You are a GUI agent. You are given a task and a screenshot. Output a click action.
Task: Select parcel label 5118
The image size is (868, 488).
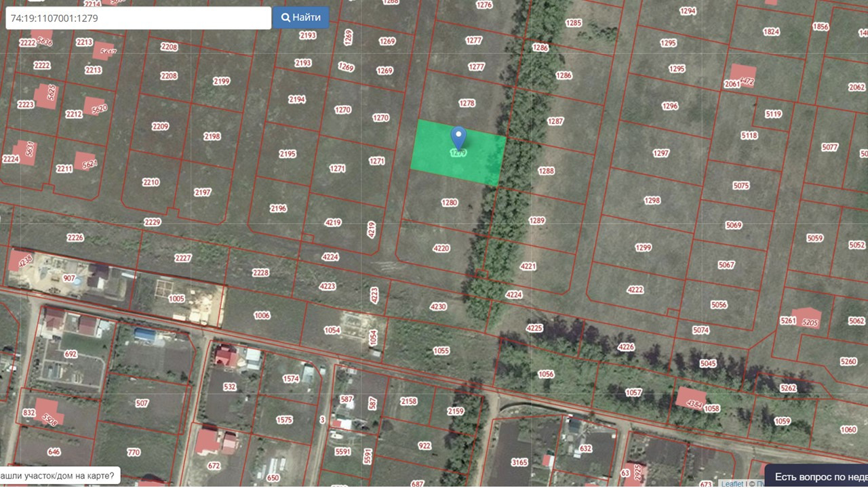749,136
